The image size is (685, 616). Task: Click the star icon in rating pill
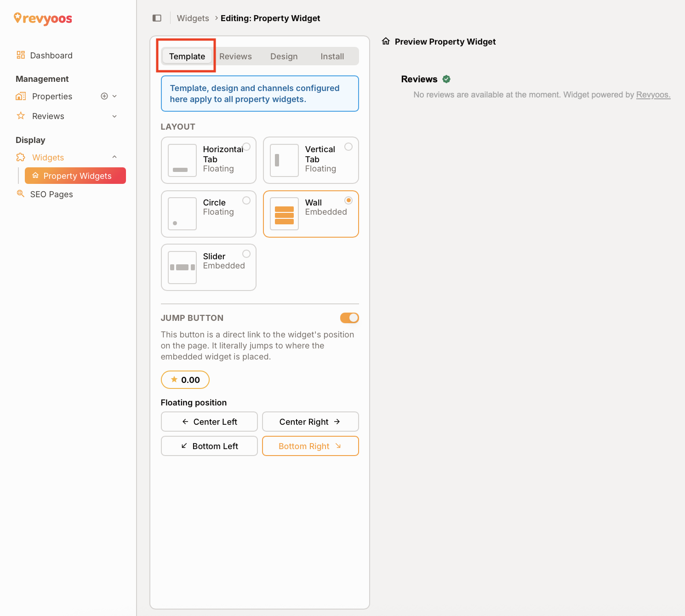174,379
